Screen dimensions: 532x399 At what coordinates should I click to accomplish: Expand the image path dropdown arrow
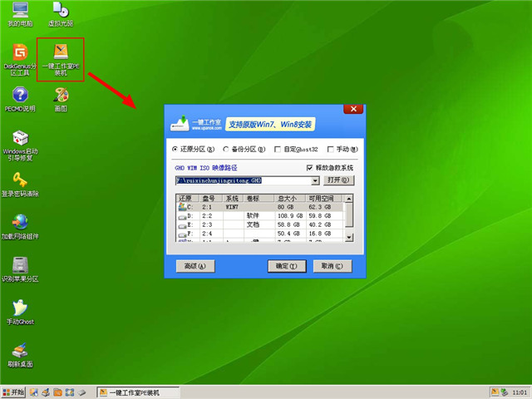[316, 180]
